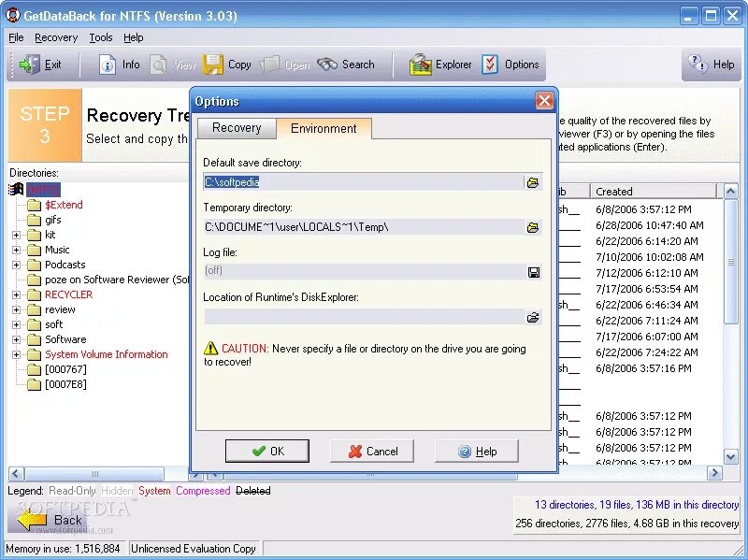Image resolution: width=748 pixels, height=560 pixels.
Task: Click the DiskExplorer location field
Action: pyautogui.click(x=364, y=317)
